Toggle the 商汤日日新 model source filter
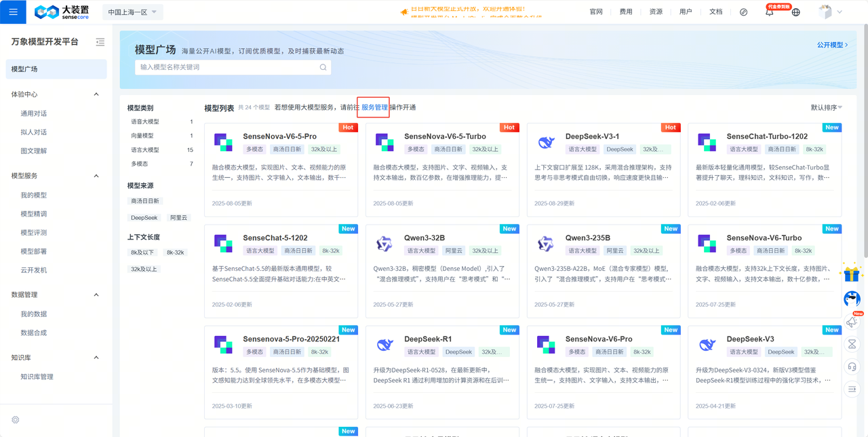Viewport: 868px width, 437px height. (145, 201)
